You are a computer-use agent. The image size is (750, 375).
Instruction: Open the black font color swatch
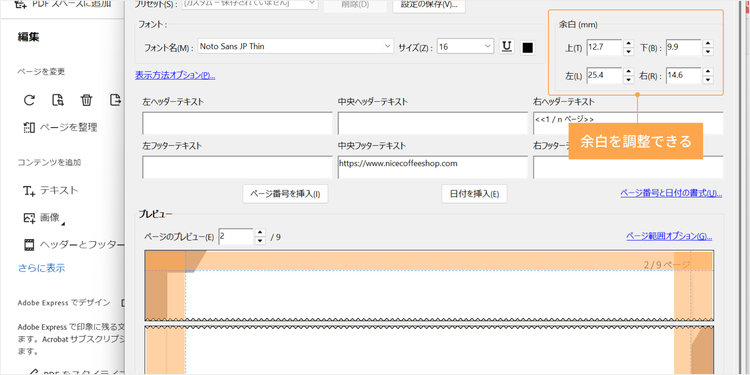click(527, 47)
